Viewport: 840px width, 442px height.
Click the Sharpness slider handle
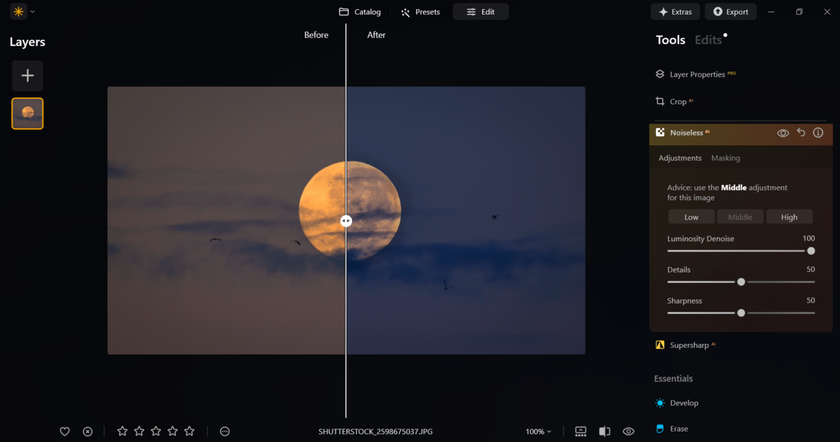[741, 313]
